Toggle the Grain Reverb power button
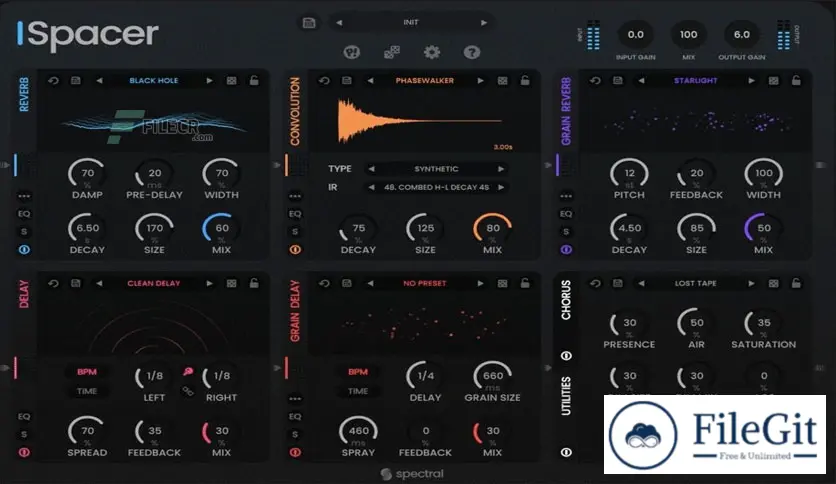 click(566, 249)
